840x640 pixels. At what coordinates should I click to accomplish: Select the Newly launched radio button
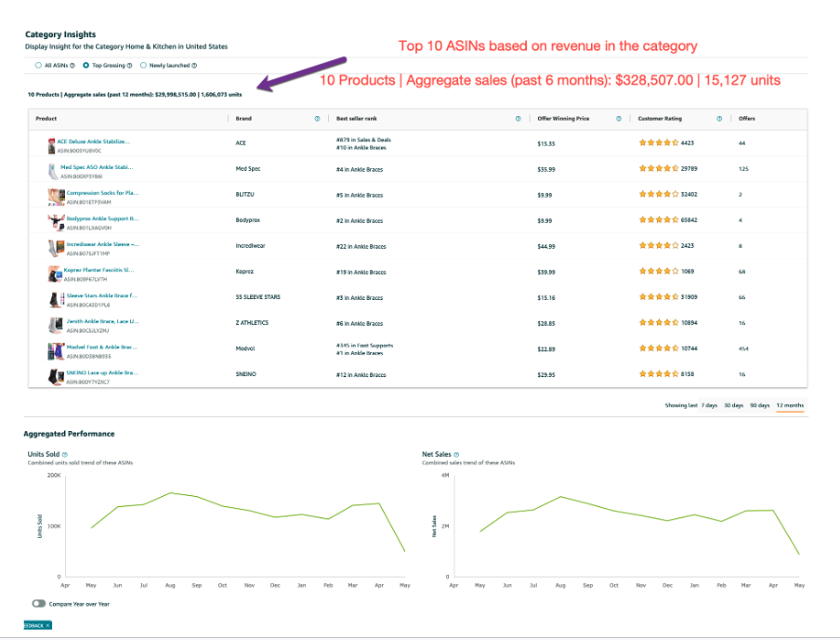click(x=143, y=66)
